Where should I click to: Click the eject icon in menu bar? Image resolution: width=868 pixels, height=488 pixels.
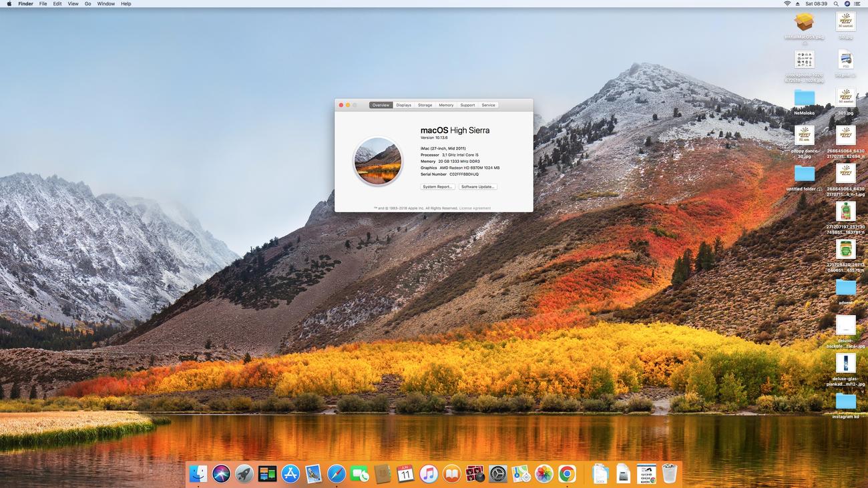(798, 4)
